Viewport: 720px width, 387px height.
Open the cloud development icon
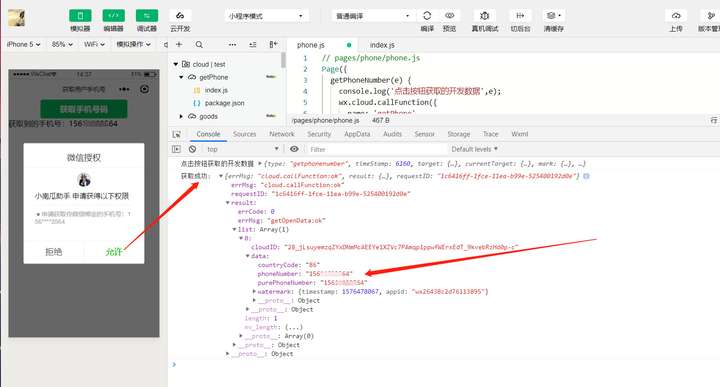(180, 16)
